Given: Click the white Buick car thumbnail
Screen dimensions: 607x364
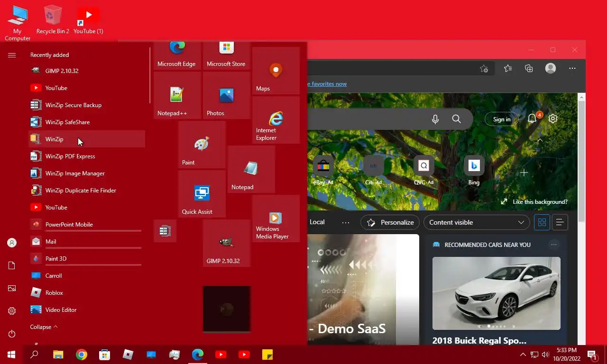Looking at the screenshot, I should click(497, 293).
